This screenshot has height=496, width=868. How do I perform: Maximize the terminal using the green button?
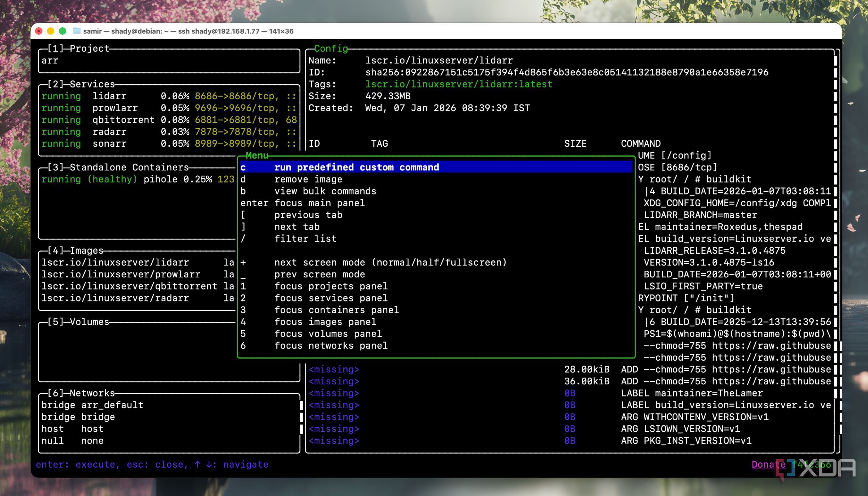(x=63, y=31)
